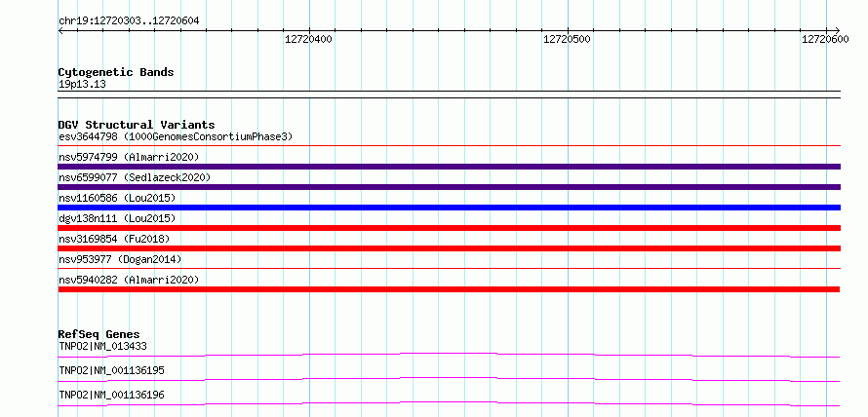Click the thin red bar under esv3644798
Viewport: 868px width, 417px height.
click(x=449, y=146)
